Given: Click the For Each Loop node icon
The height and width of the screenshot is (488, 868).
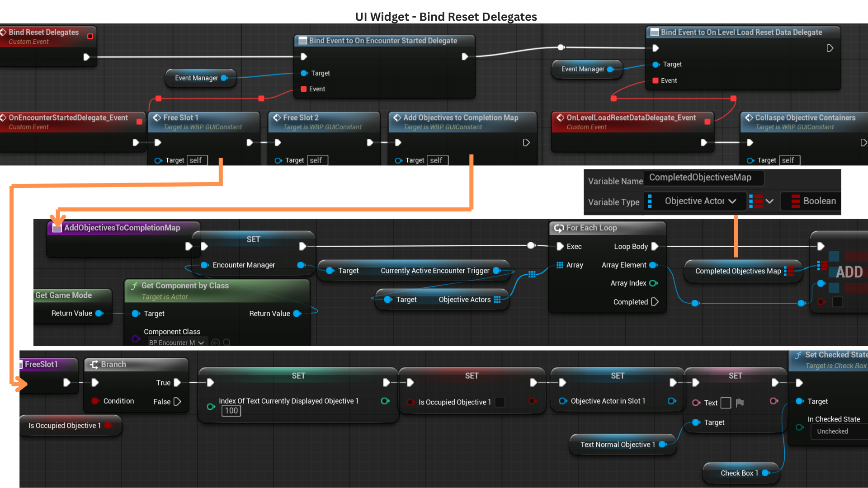Looking at the screenshot, I should point(559,228).
